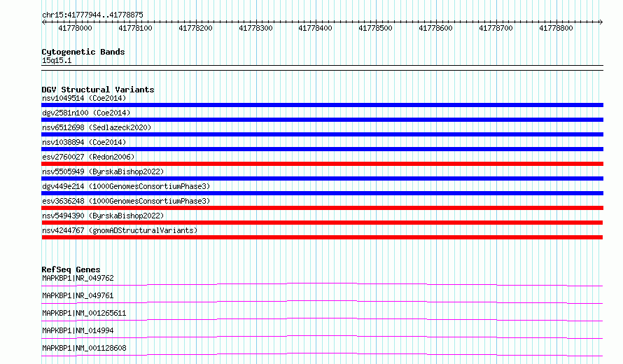Click ruler position label 41778700
Viewport: 623px width, 364px height.
(496, 28)
